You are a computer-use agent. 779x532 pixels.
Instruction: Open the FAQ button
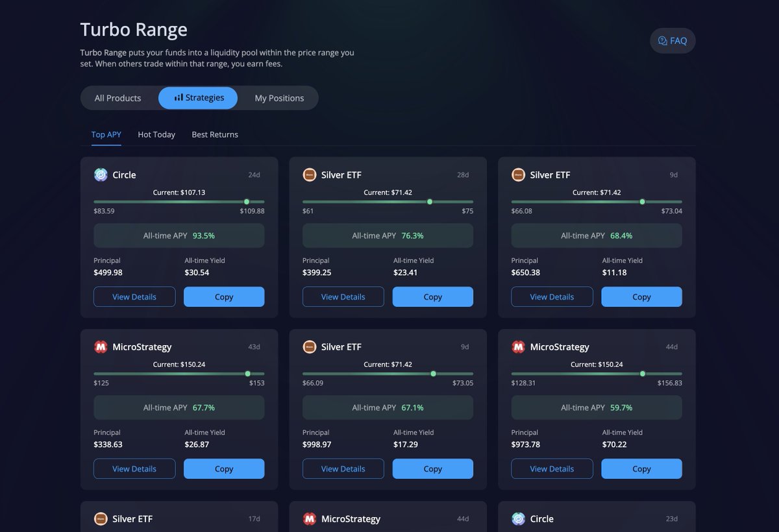tap(673, 41)
